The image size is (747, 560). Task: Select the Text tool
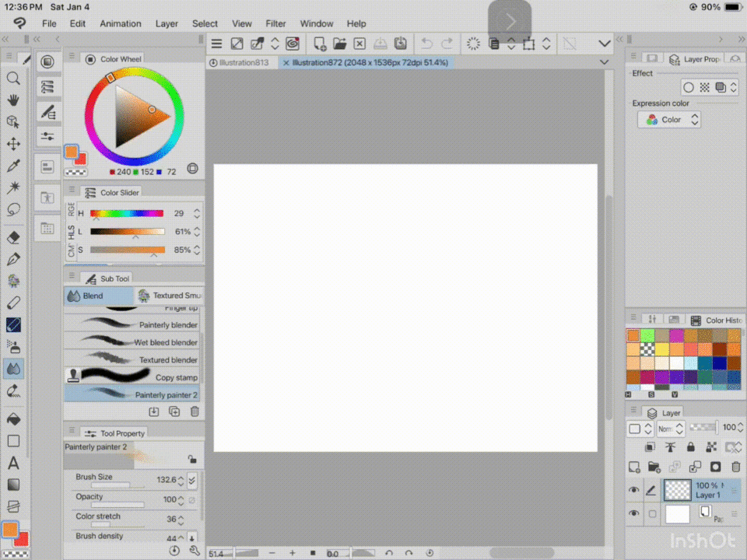tap(13, 463)
